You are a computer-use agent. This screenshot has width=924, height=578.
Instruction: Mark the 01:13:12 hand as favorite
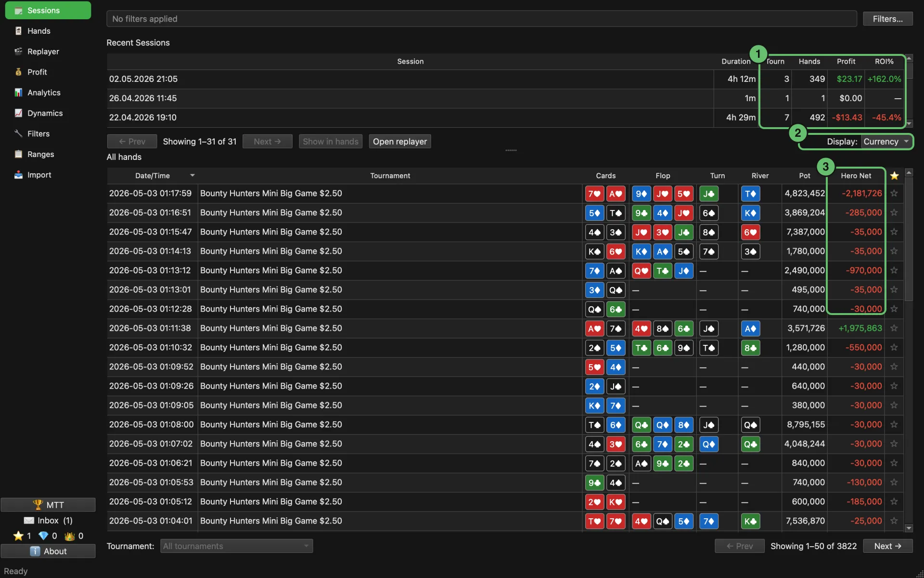pyautogui.click(x=894, y=270)
